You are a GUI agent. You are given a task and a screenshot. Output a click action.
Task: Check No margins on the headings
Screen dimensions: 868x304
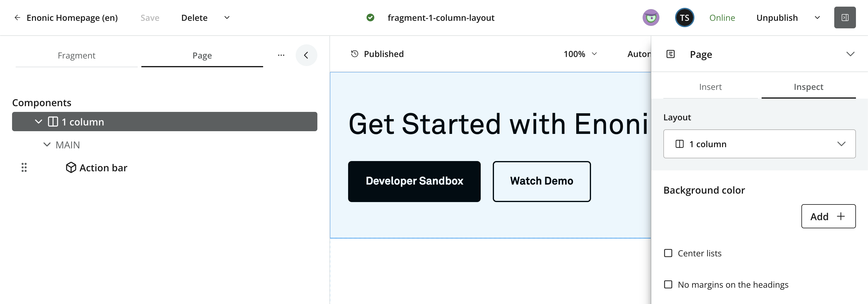point(668,285)
